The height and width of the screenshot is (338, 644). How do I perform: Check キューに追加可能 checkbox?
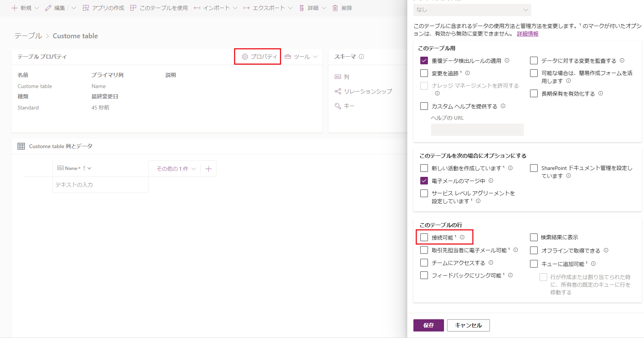pos(534,264)
